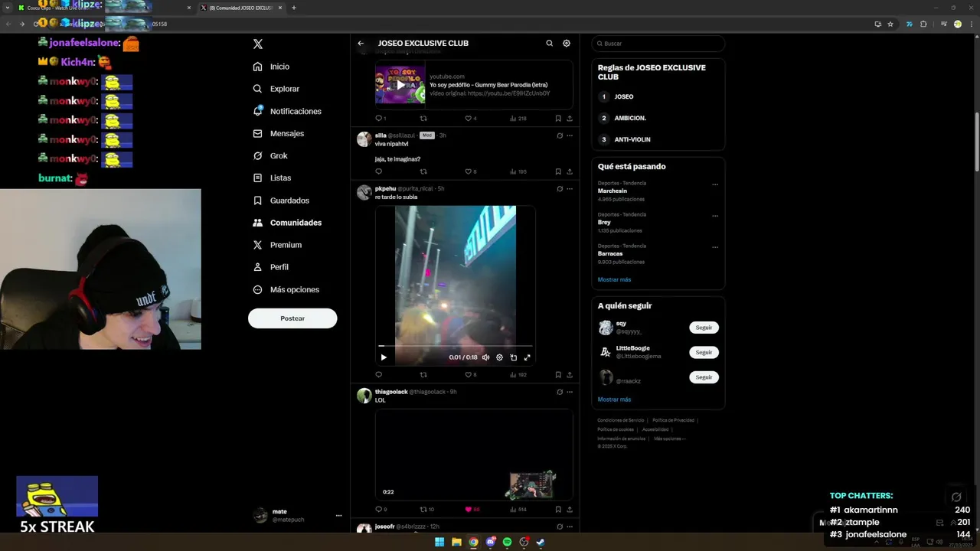Go back with the arrow beside JOSEO EXCLUSIVE CLUB

coord(361,44)
